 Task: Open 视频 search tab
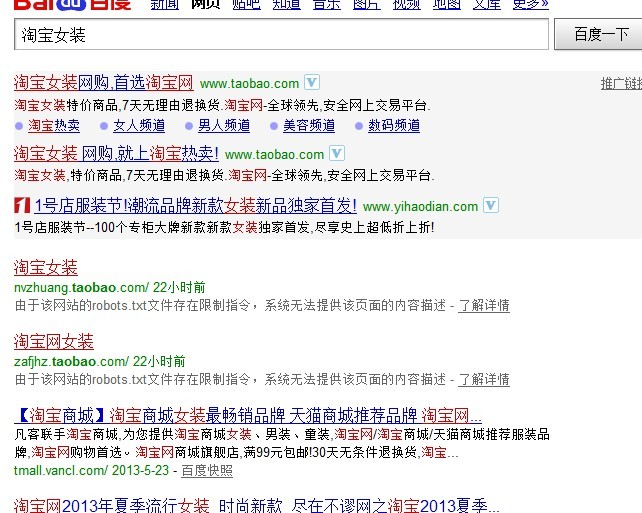[x=407, y=4]
